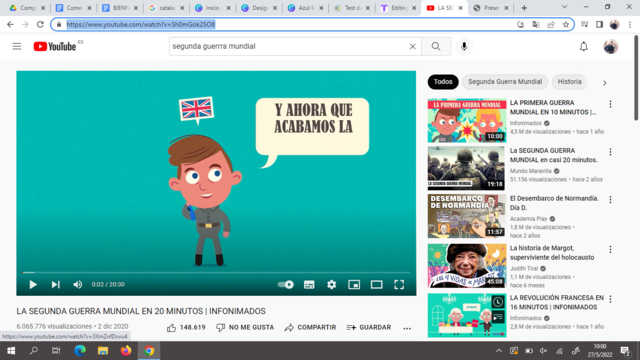Switch to the Inicio browser tab

(x=212, y=8)
